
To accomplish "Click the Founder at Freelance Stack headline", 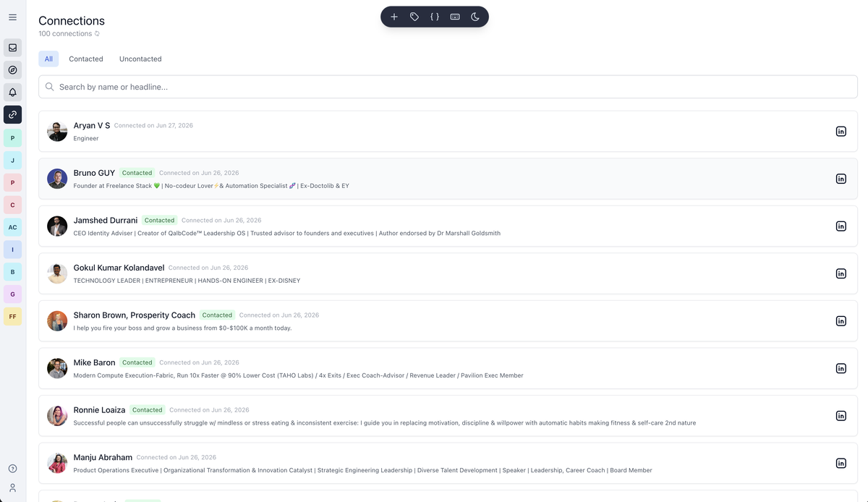I will click(211, 186).
